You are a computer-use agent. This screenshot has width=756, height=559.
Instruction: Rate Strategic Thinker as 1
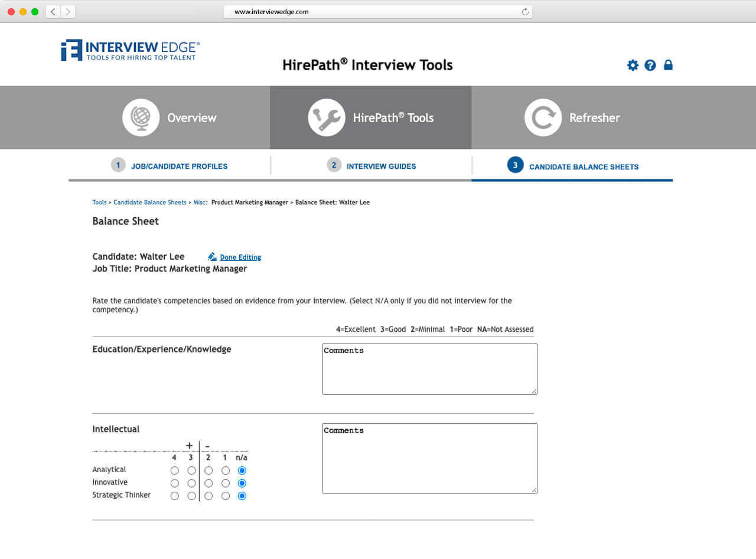pyautogui.click(x=226, y=496)
